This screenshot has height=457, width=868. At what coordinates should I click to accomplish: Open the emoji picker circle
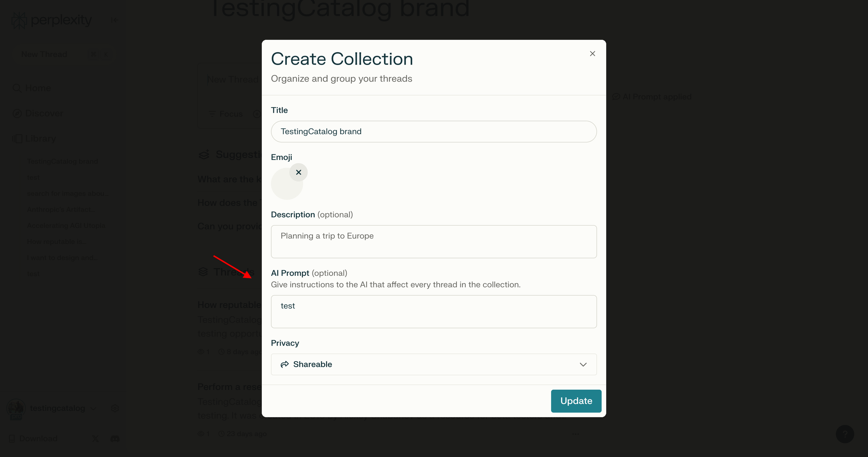(x=286, y=184)
